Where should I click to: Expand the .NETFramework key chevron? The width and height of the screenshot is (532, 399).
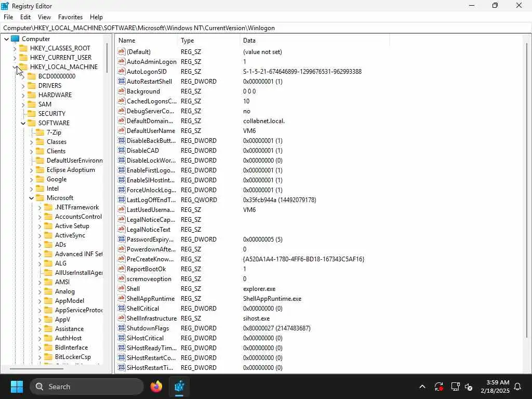[x=39, y=208]
